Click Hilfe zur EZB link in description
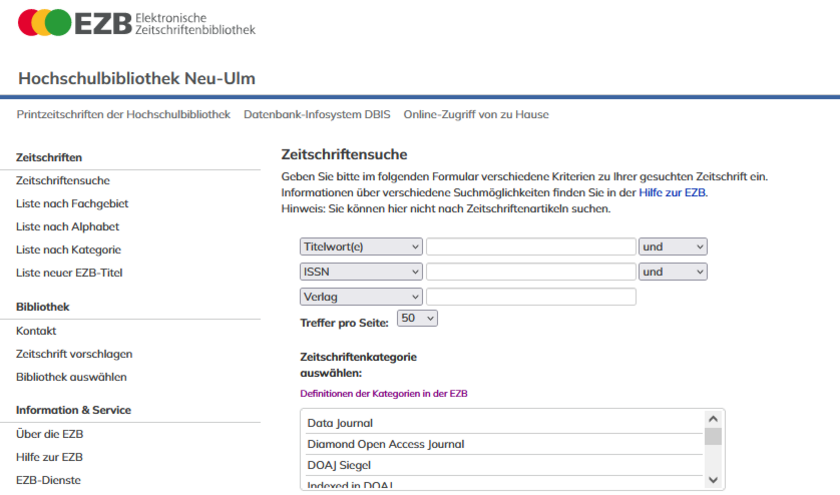The width and height of the screenshot is (840, 495). [x=672, y=192]
